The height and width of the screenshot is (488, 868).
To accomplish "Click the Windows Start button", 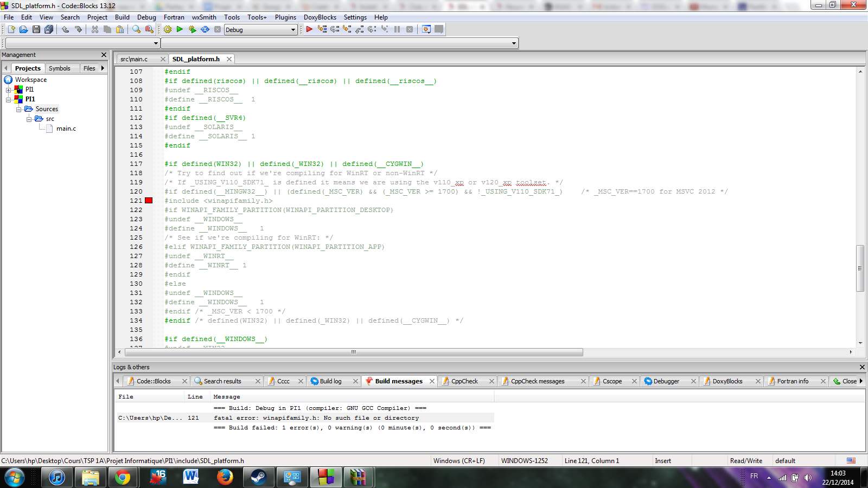I will (x=15, y=478).
